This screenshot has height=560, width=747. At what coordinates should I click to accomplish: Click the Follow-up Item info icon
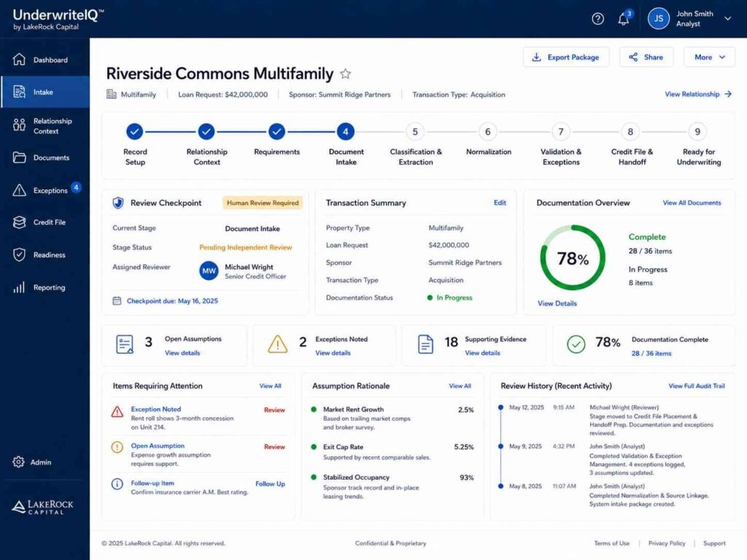pyautogui.click(x=117, y=484)
